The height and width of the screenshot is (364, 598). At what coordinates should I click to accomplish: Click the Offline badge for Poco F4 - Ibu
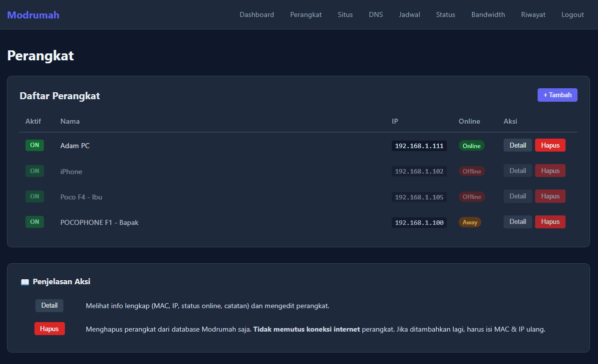tap(472, 196)
